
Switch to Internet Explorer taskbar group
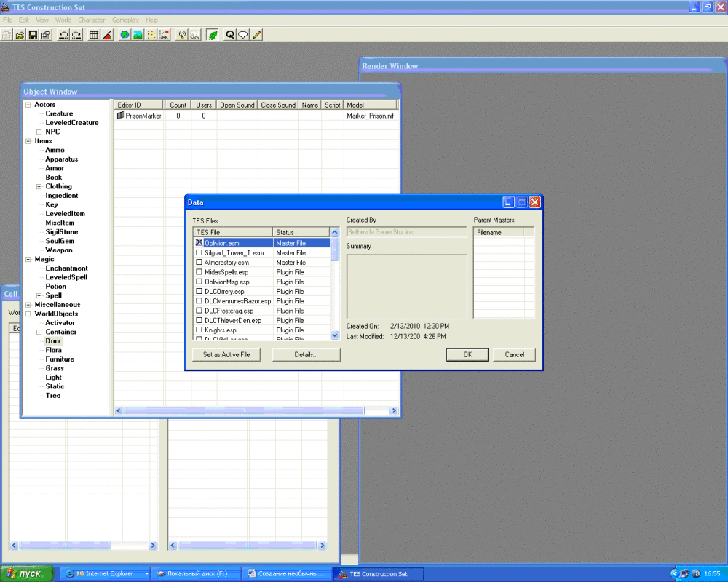tap(105, 574)
